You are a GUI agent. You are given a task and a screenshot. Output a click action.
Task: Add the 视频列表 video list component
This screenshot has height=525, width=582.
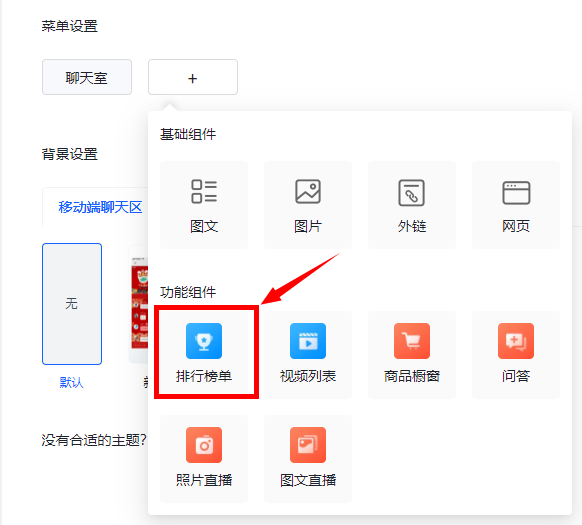(308, 355)
